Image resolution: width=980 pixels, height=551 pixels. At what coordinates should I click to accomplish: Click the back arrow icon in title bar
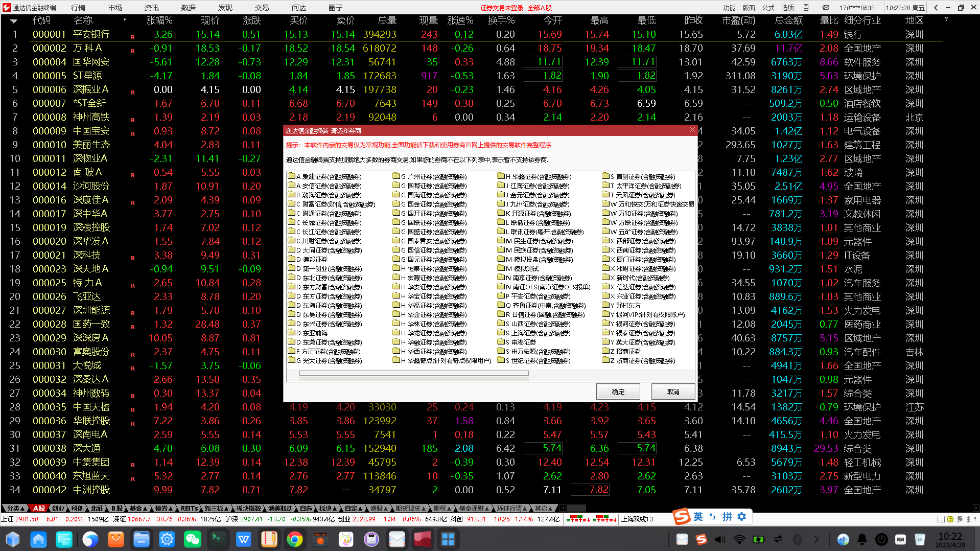(x=936, y=8)
